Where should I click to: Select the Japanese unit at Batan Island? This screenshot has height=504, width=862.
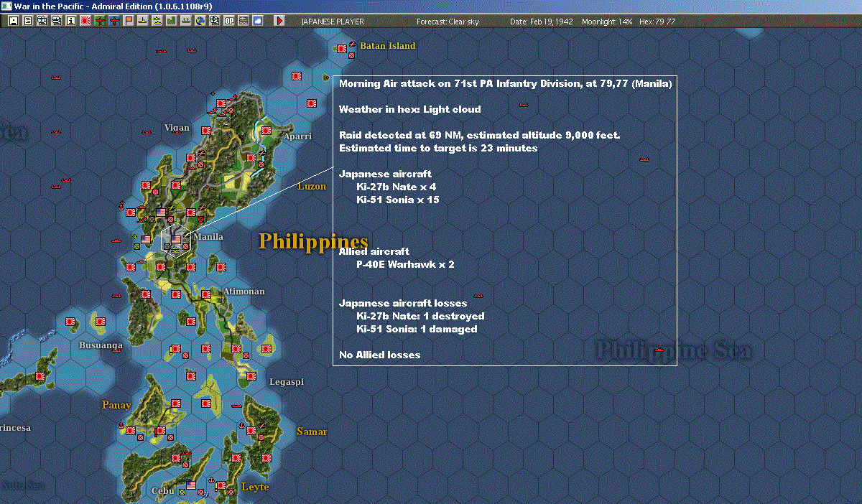pos(341,48)
